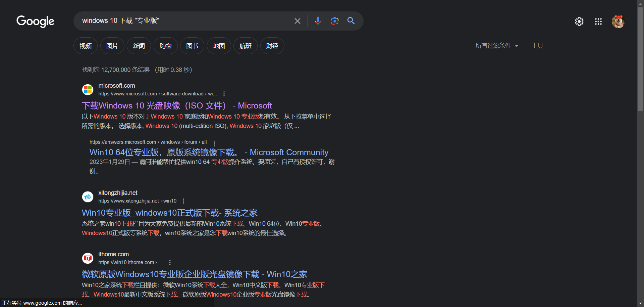Select the 图书 filter tab
The width and height of the screenshot is (644, 307).
[192, 46]
